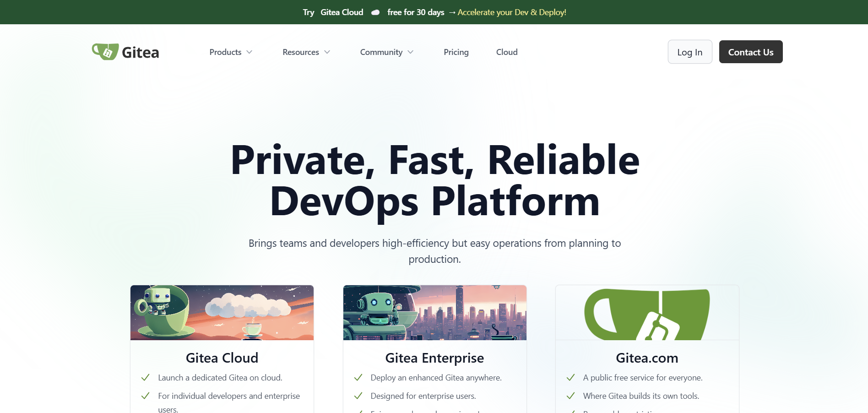The height and width of the screenshot is (413, 868).
Task: Click the 'Private, Fast, Reliable DevOps Platform' headline
Action: [x=435, y=181]
